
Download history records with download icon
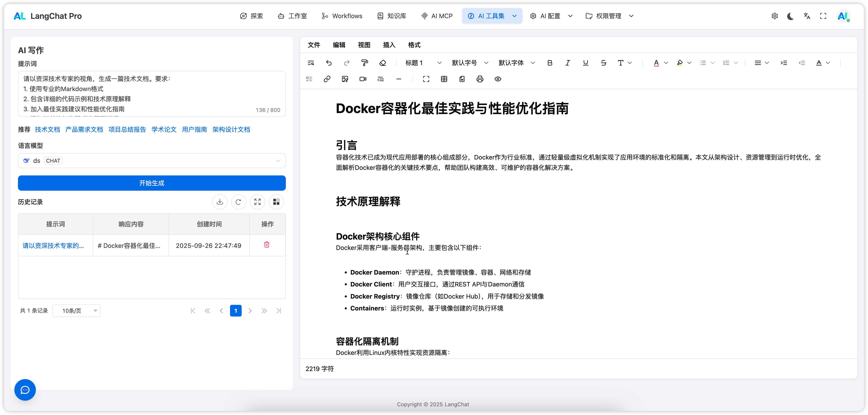tap(220, 202)
